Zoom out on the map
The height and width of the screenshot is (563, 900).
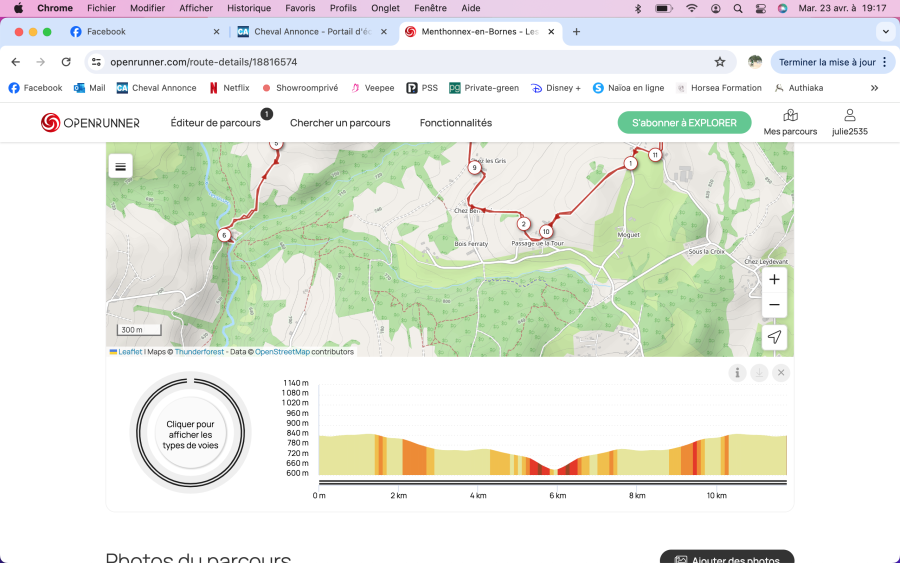[774, 305]
